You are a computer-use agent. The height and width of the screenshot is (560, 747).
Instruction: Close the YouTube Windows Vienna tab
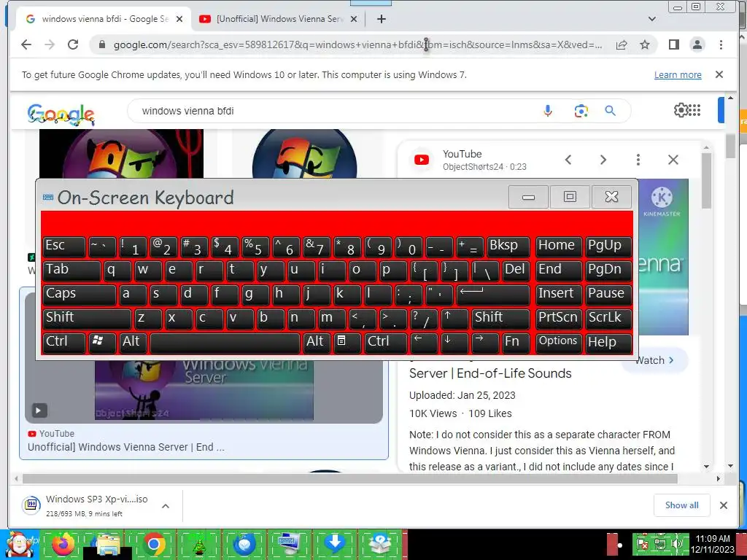click(x=354, y=19)
